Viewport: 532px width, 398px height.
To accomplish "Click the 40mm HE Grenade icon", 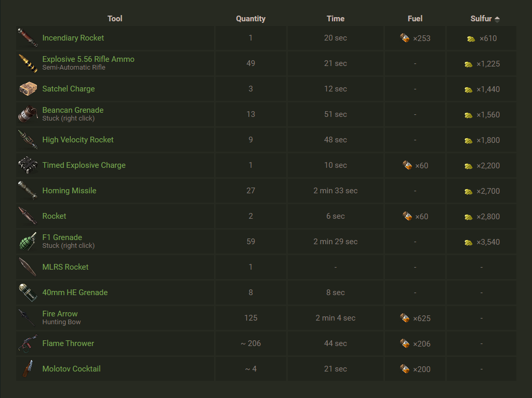I will click(28, 293).
